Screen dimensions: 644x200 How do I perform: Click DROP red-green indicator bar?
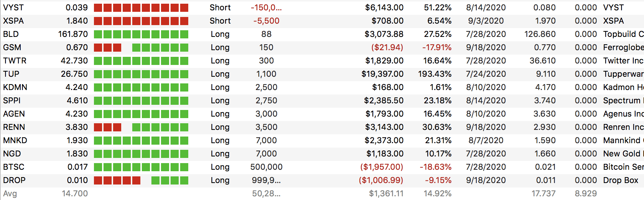(141, 180)
